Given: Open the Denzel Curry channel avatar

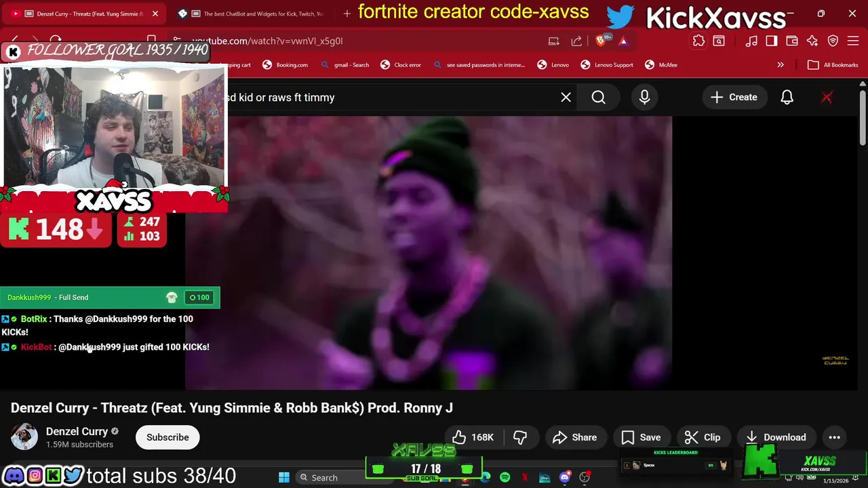Looking at the screenshot, I should coord(24,437).
